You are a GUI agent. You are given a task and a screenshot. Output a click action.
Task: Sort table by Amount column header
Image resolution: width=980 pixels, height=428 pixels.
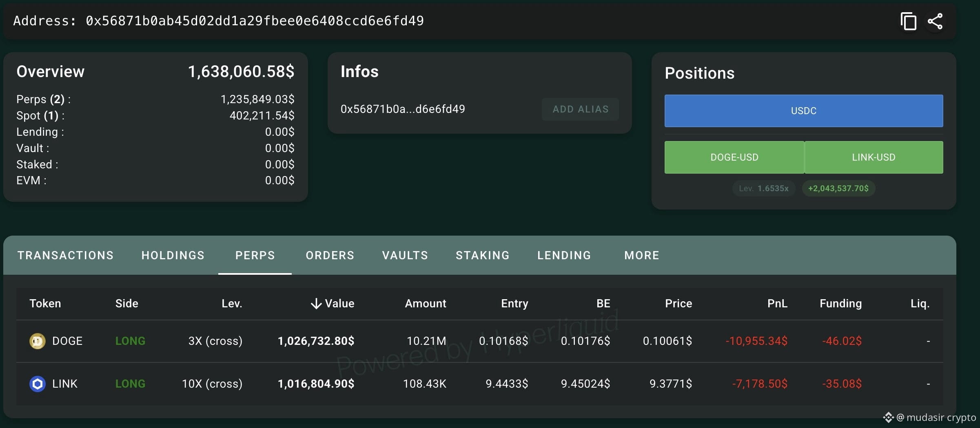tap(425, 304)
